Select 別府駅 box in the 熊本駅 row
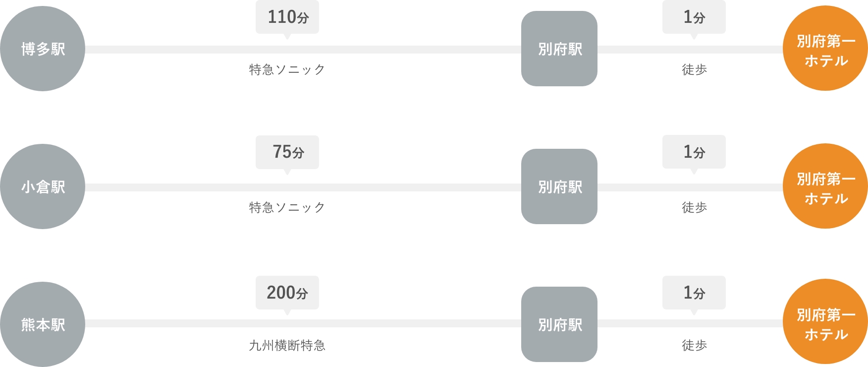This screenshot has width=868, height=367. tap(559, 324)
